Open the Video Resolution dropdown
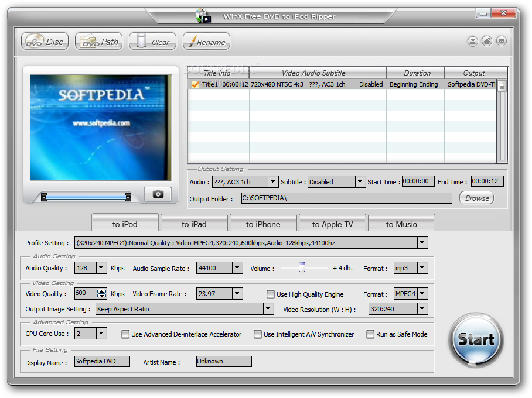This screenshot has height=398, width=532. tap(422, 309)
